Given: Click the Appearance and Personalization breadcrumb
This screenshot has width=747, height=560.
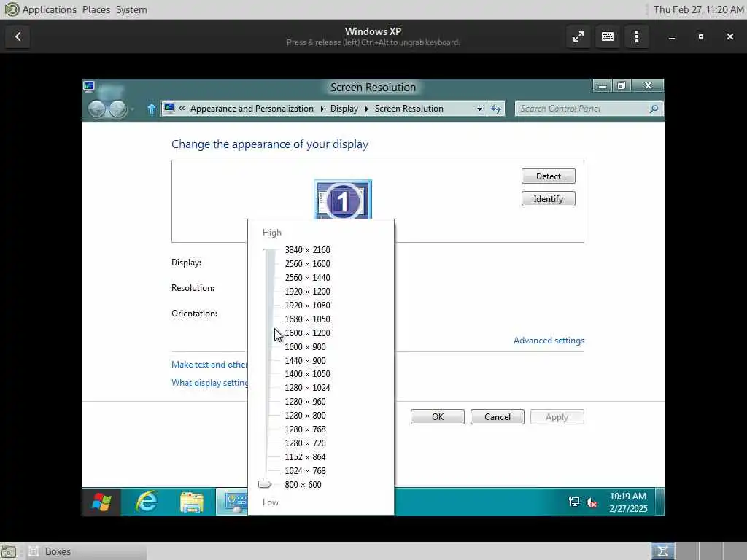Looking at the screenshot, I should [x=252, y=109].
